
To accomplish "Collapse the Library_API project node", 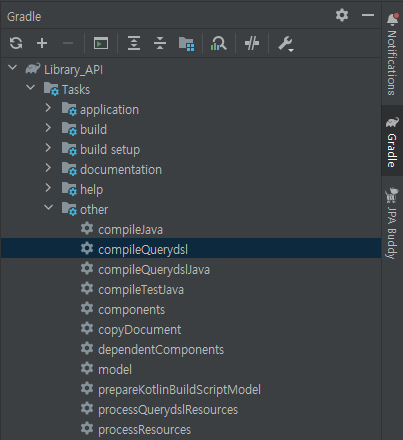I will coord(13,68).
